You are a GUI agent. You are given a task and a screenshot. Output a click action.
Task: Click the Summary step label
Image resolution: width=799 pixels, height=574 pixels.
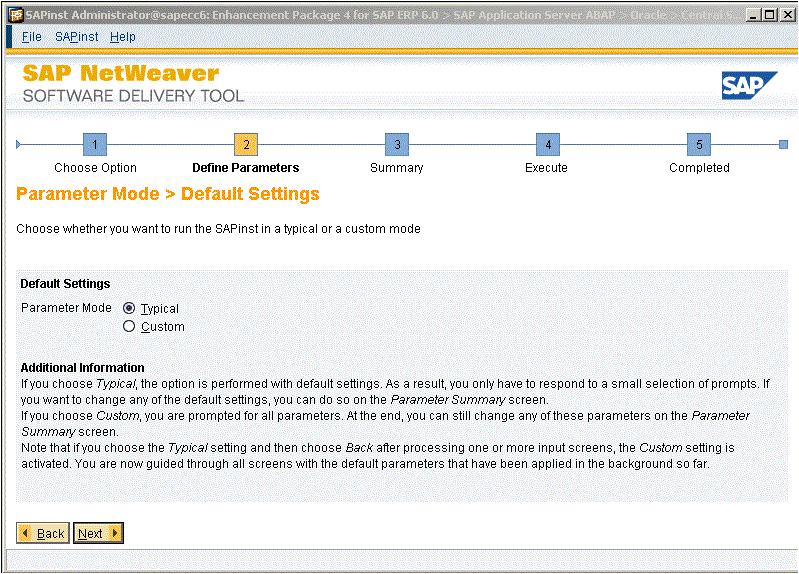[397, 168]
